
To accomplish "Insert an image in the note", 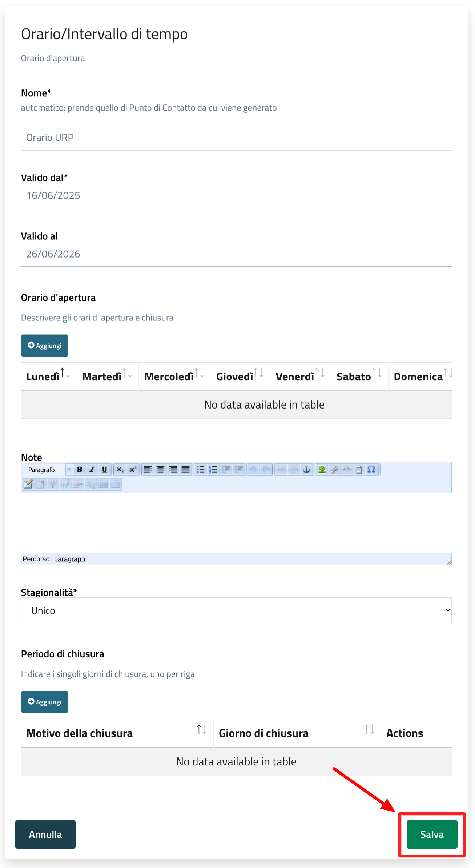I will 322,470.
